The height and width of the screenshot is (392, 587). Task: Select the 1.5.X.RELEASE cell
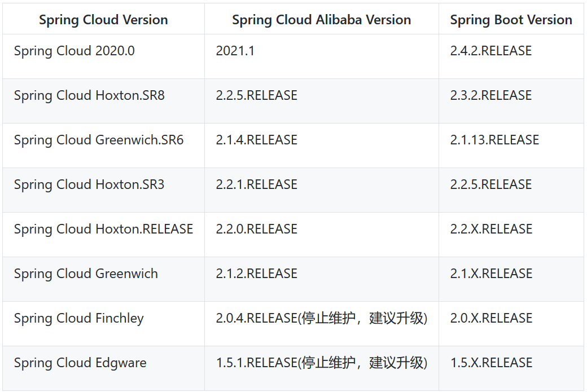coord(511,368)
